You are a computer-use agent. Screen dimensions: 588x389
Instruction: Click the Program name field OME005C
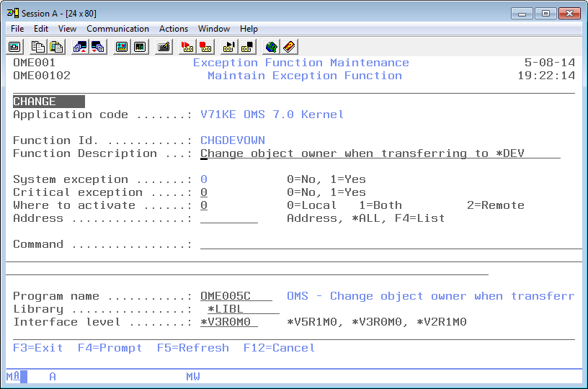point(236,296)
